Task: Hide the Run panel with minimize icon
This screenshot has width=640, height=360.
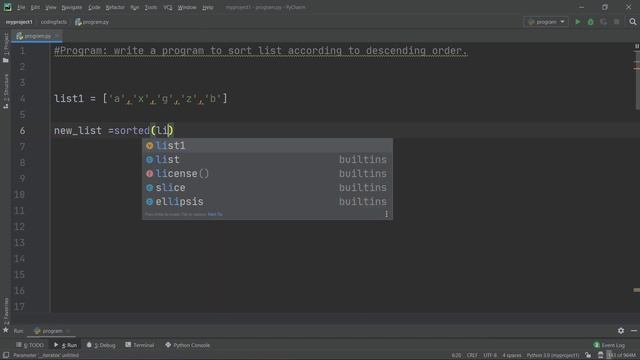Action: tap(634, 331)
